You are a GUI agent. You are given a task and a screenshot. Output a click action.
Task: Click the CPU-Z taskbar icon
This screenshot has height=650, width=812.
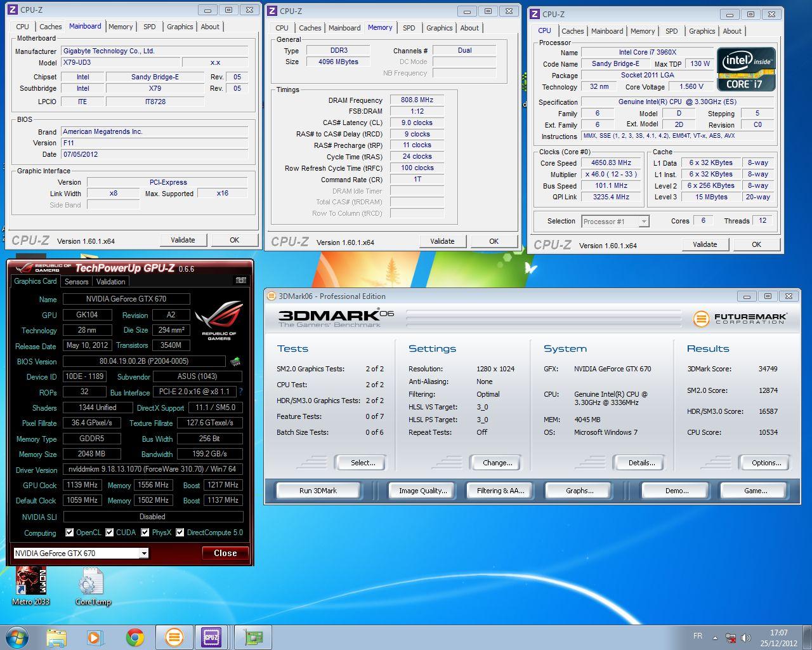211,637
